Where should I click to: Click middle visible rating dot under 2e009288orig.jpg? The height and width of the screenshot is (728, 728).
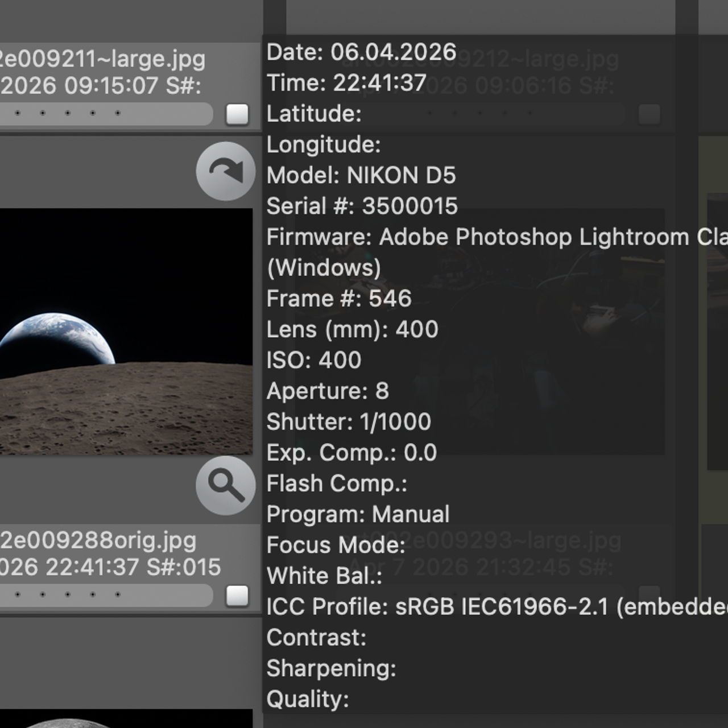click(68, 595)
